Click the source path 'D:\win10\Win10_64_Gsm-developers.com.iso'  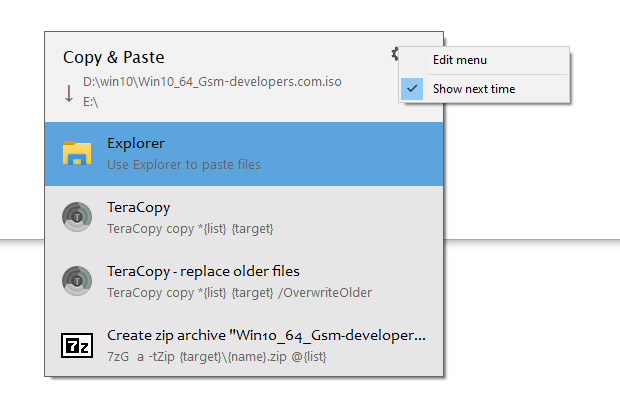tap(212, 82)
